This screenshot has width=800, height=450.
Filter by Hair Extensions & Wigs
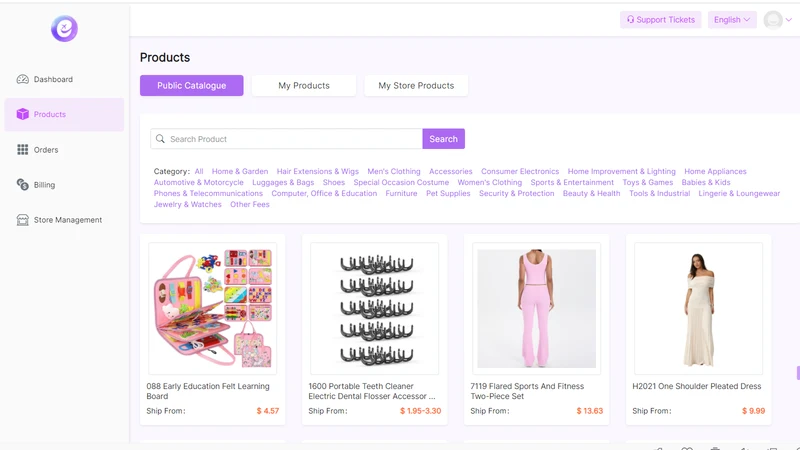coord(317,171)
